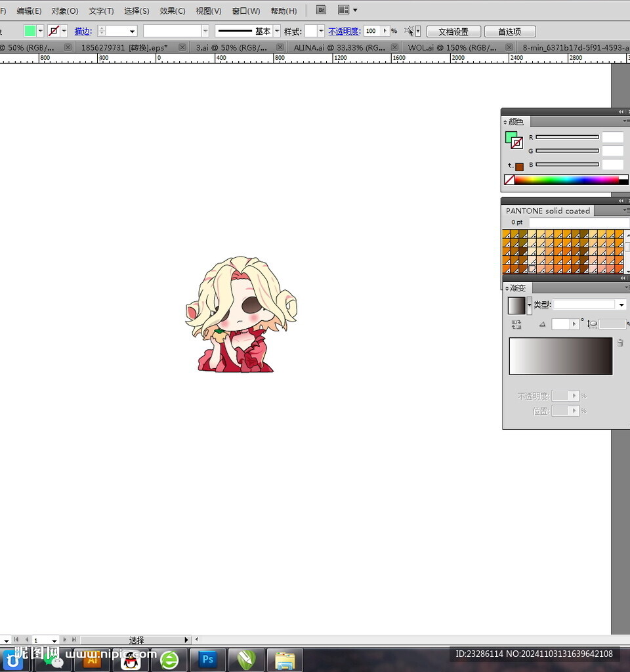
Task: Click the gradient slider bar
Action: 560,356
